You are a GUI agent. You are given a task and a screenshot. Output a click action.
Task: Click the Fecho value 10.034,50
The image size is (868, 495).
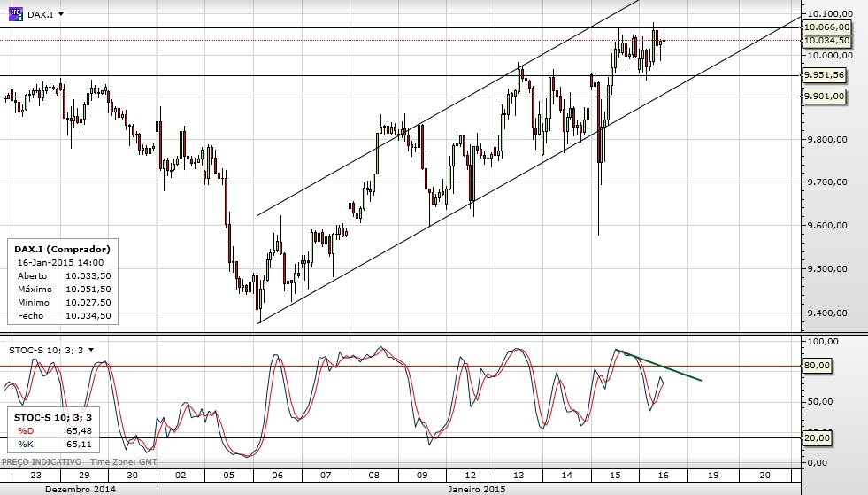click(x=88, y=316)
